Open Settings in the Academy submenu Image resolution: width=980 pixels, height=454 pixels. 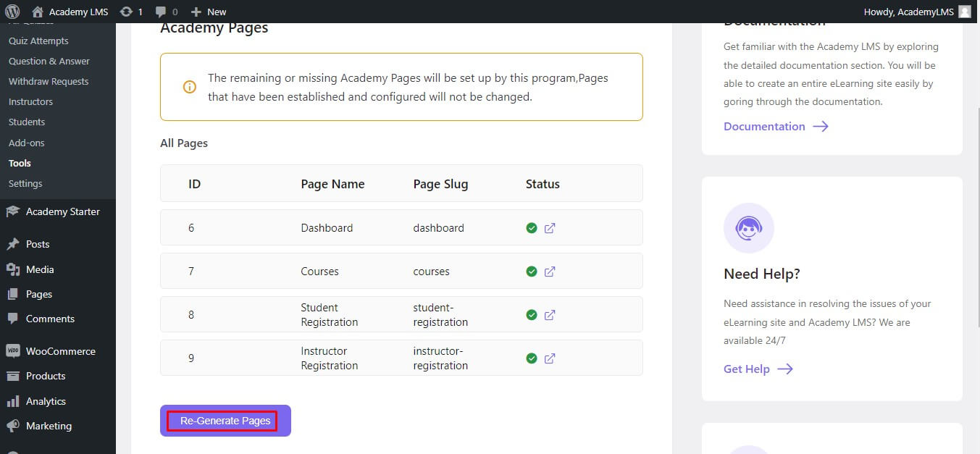(25, 183)
